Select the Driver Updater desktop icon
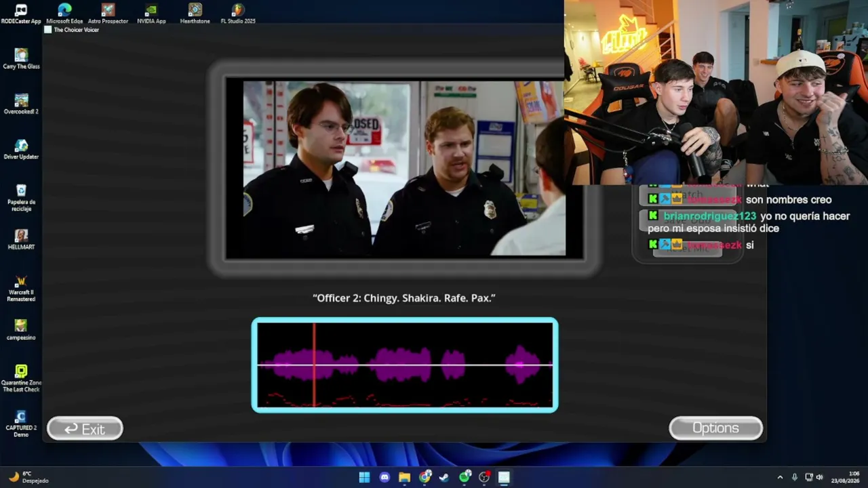The width and height of the screenshot is (868, 488). click(x=21, y=149)
